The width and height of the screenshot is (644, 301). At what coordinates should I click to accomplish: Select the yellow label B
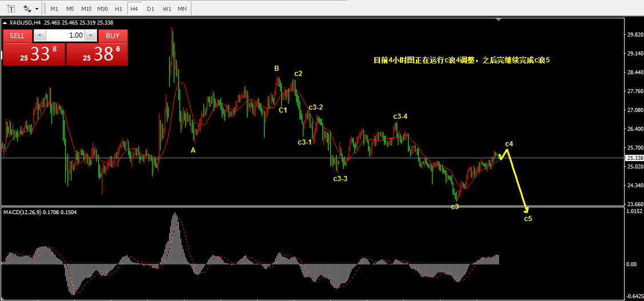tap(277, 69)
